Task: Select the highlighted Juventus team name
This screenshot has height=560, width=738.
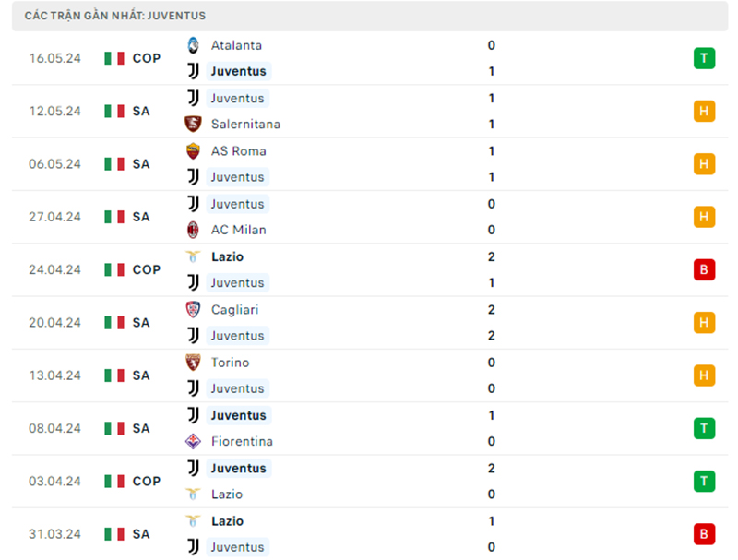Action: (238, 71)
